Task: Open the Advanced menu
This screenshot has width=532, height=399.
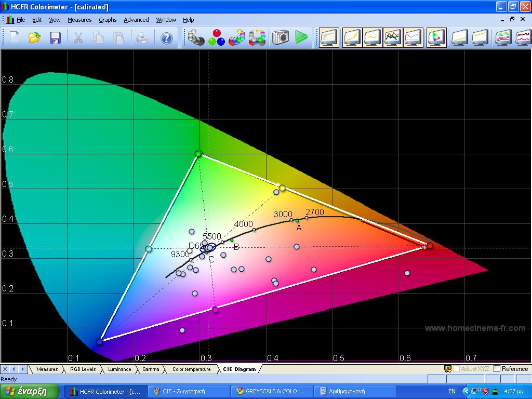Action: (136, 20)
